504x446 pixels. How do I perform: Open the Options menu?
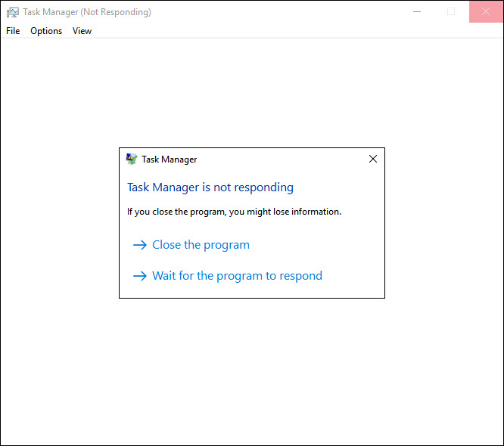click(x=46, y=31)
